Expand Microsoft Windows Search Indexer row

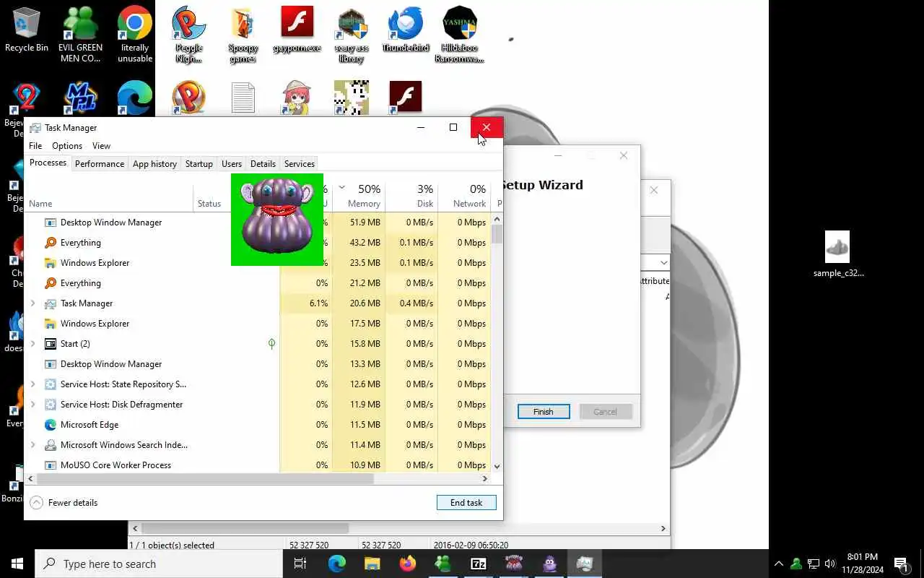[x=32, y=445]
